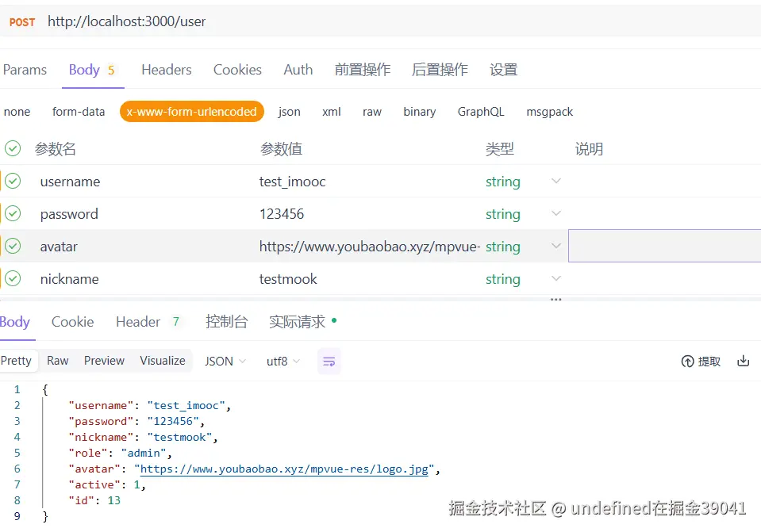Click the download response icon

743,361
